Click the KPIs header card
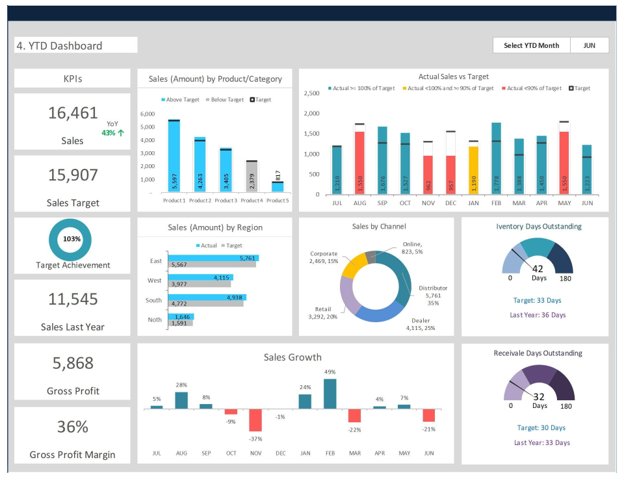 tap(72, 78)
